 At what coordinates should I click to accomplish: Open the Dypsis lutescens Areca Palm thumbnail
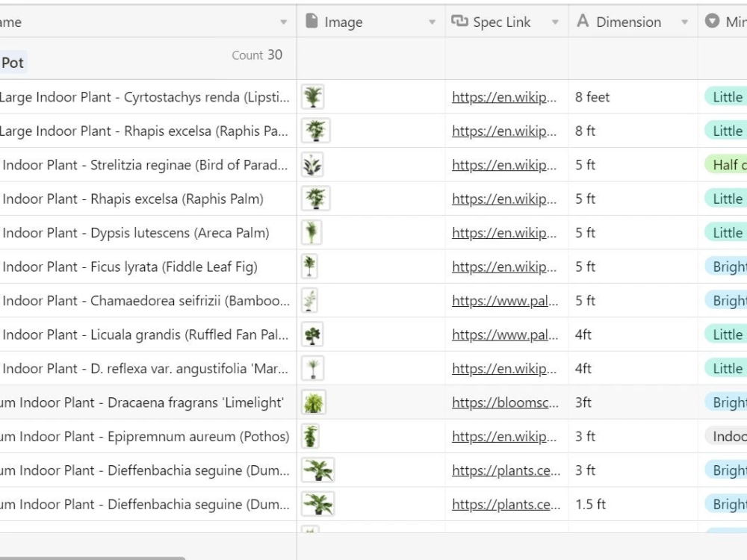coord(311,232)
